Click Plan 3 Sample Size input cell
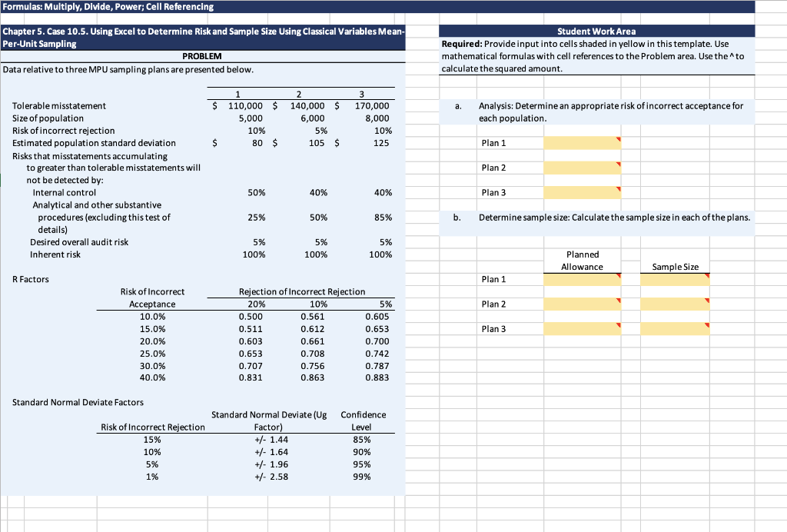This screenshot has height=532, width=787. (674, 328)
